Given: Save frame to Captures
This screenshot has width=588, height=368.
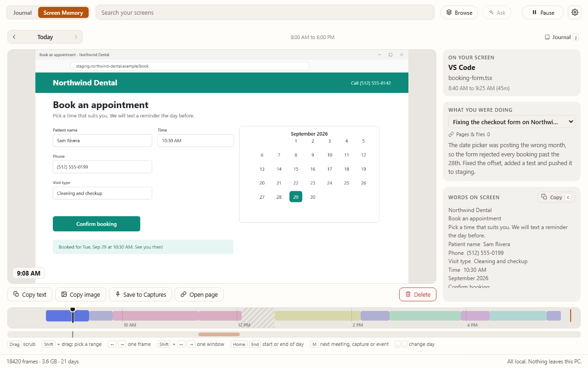Looking at the screenshot, I should tap(141, 294).
